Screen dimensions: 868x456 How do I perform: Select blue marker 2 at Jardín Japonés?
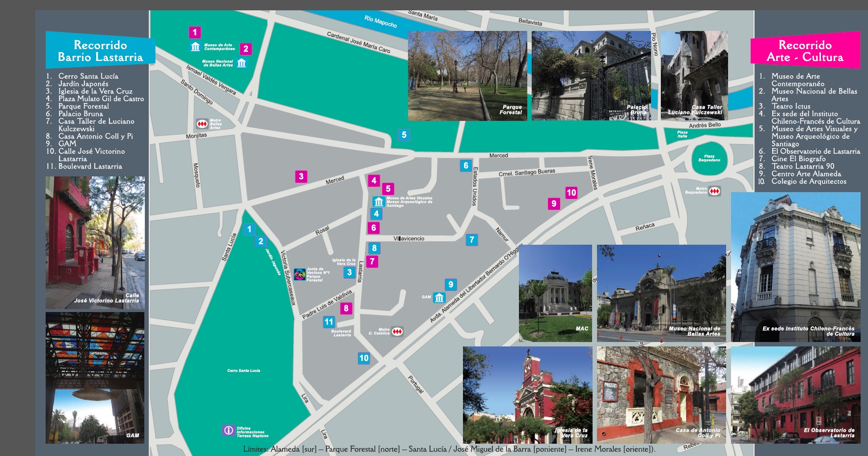(x=261, y=241)
